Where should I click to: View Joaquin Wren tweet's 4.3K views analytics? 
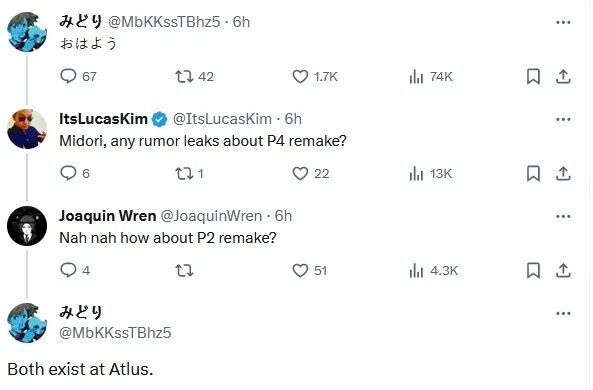(433, 270)
